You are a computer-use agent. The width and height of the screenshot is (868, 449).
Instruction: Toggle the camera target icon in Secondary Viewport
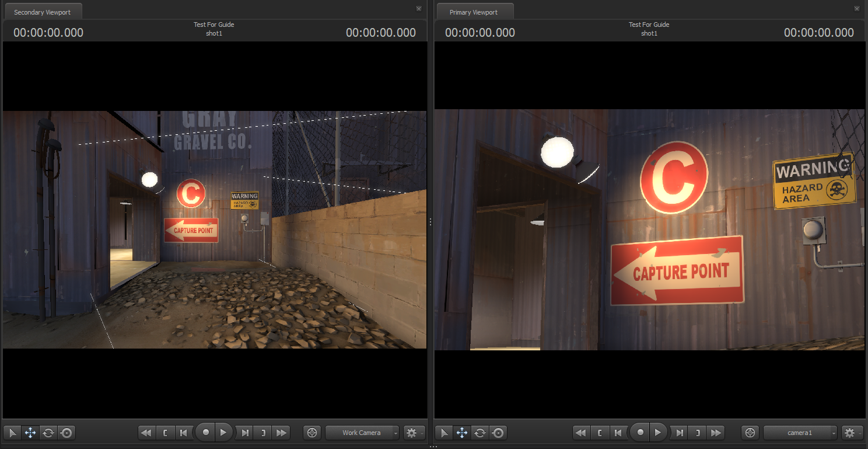(x=313, y=433)
